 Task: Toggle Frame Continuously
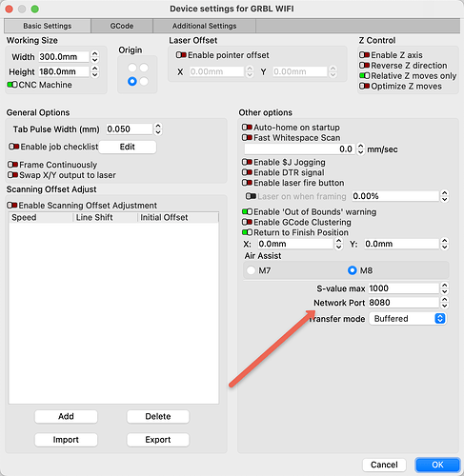(x=12, y=165)
